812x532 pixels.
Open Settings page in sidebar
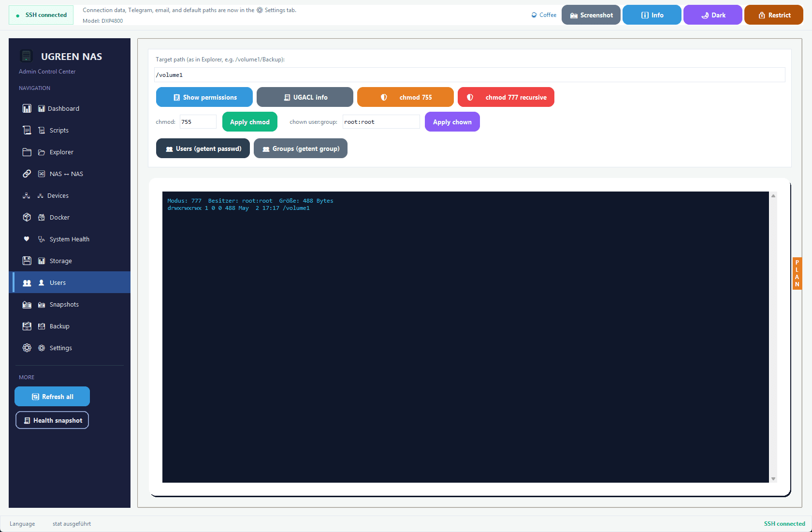70,348
